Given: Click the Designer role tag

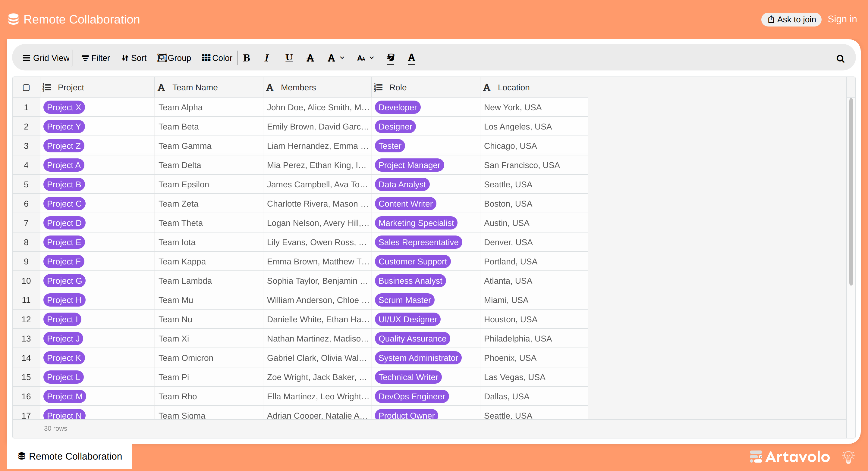Looking at the screenshot, I should (395, 126).
